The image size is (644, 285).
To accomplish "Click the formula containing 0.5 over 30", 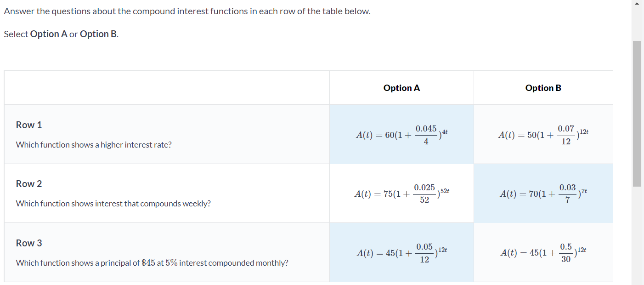I will point(543,252).
